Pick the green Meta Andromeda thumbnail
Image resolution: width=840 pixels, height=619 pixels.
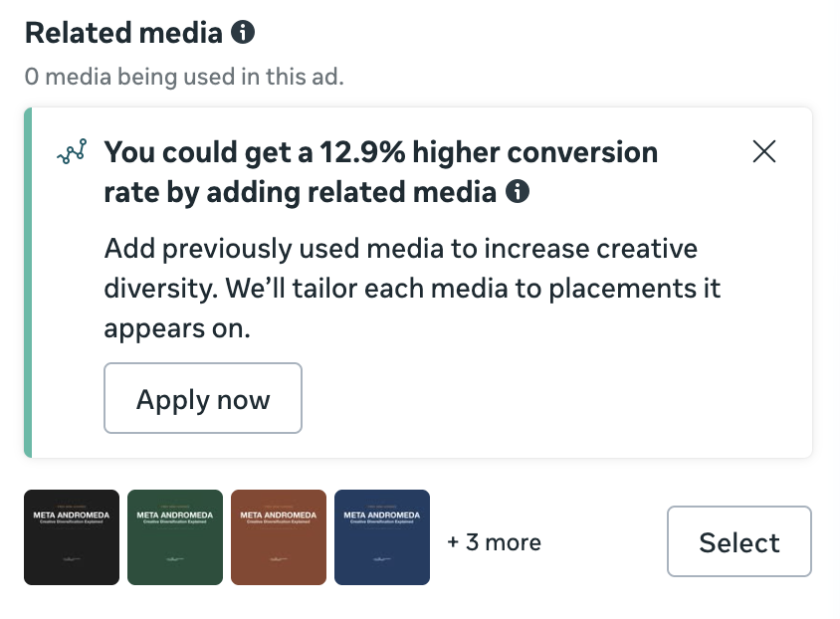[x=175, y=537]
